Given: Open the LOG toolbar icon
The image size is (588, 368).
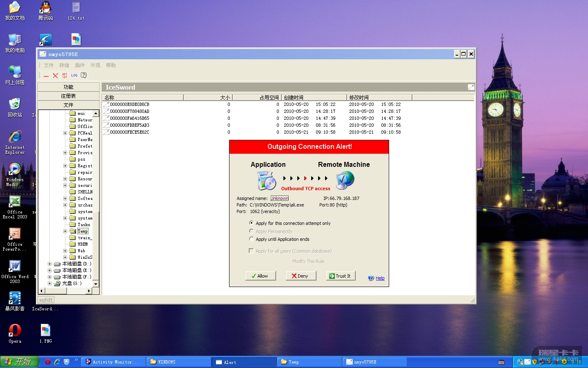Looking at the screenshot, I should (74, 76).
